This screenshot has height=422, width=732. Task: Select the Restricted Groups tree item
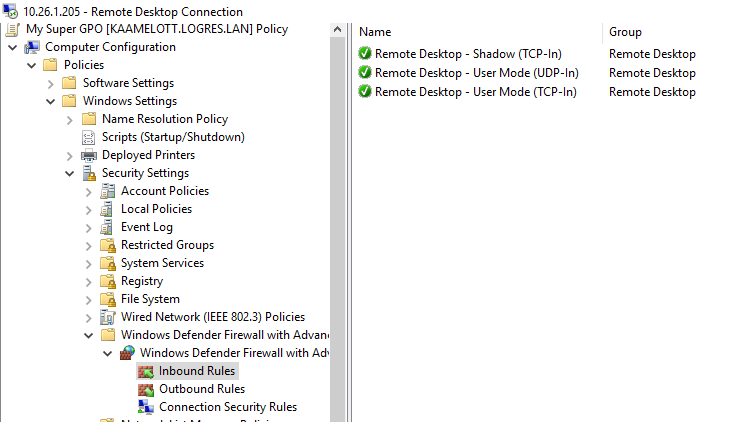(x=167, y=245)
